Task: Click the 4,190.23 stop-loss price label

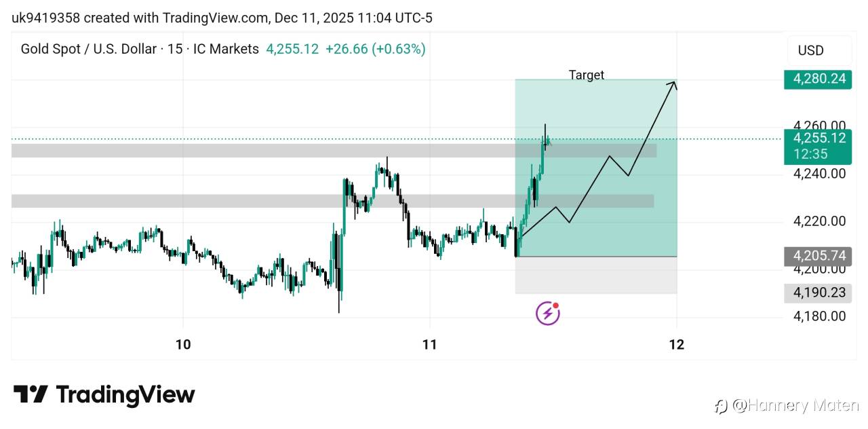Action: (x=818, y=293)
